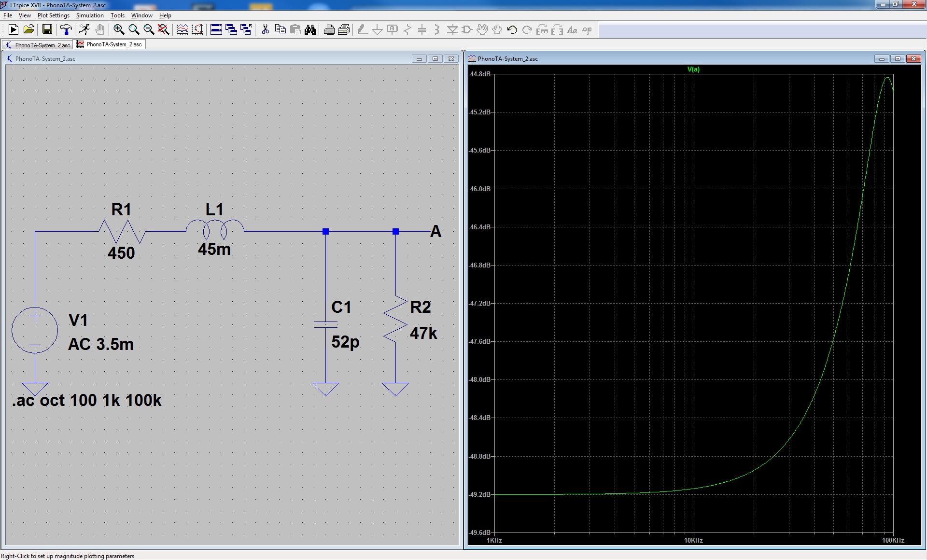Open Find with the binoculars icon
The height and width of the screenshot is (560, 927).
point(310,30)
